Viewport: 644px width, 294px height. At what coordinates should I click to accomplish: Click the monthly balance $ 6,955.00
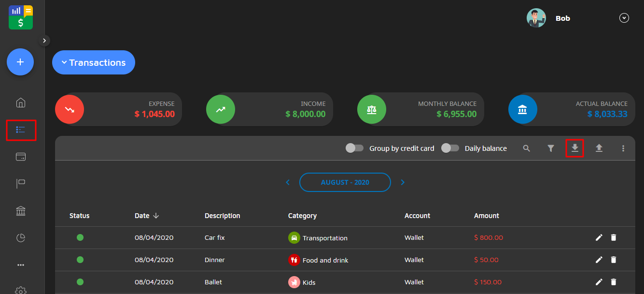457,114
